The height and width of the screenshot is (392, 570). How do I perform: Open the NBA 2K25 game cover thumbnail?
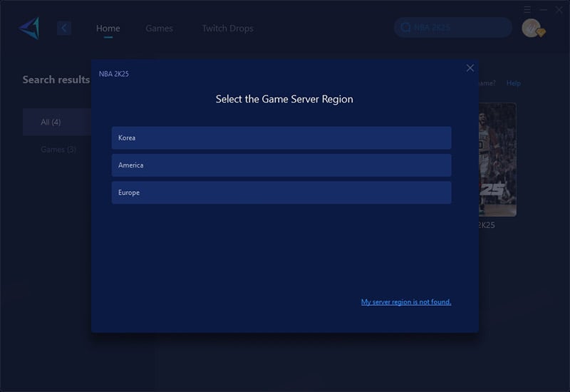pos(497,160)
